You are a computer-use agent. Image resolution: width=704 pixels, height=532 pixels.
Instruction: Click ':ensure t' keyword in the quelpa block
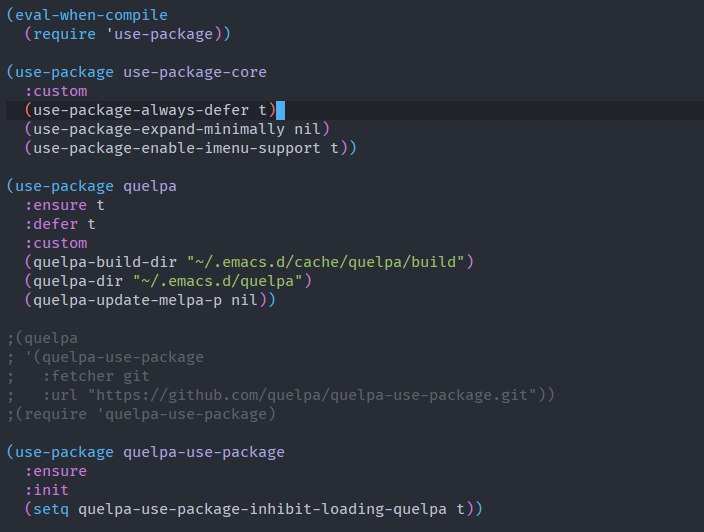coord(64,205)
